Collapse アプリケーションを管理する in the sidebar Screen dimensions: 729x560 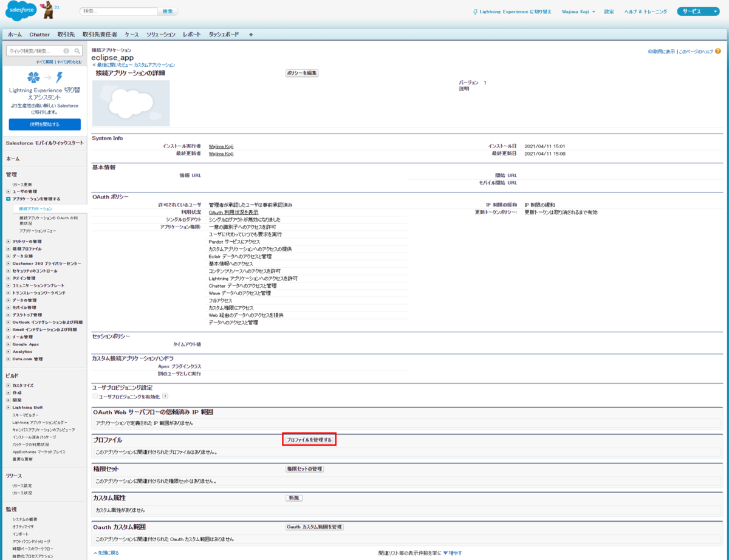pos(8,199)
